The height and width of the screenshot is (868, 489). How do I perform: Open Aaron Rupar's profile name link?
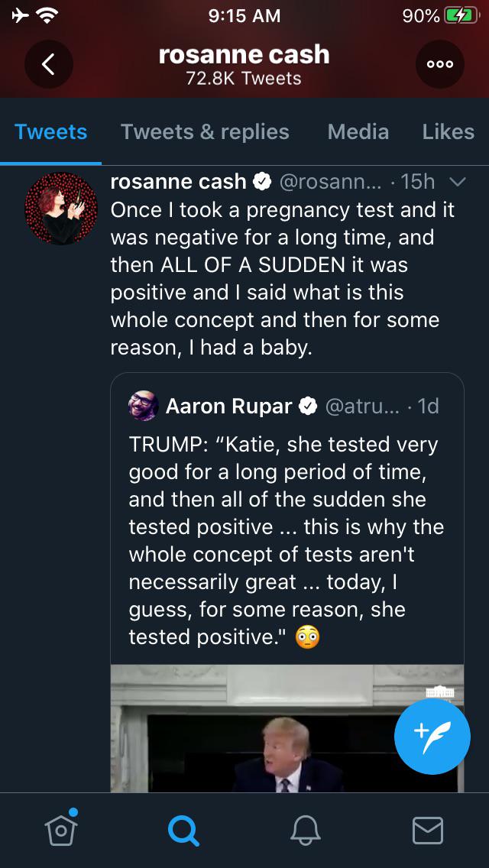click(228, 406)
